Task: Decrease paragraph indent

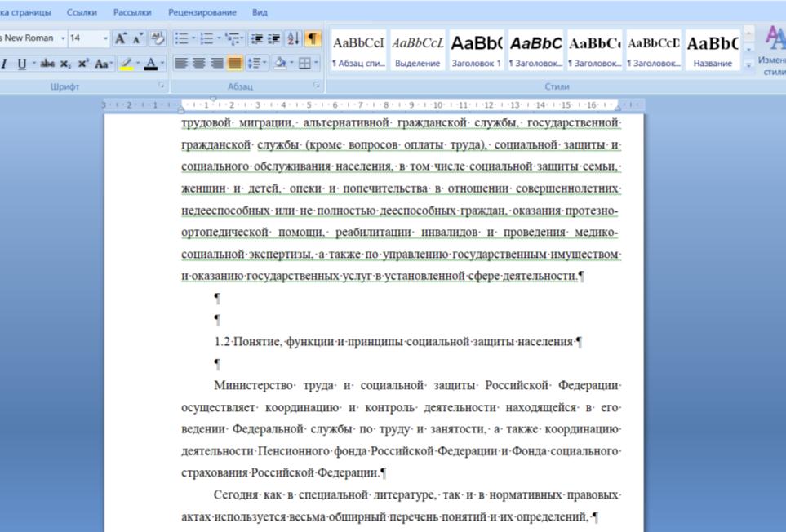Action: [x=256, y=38]
